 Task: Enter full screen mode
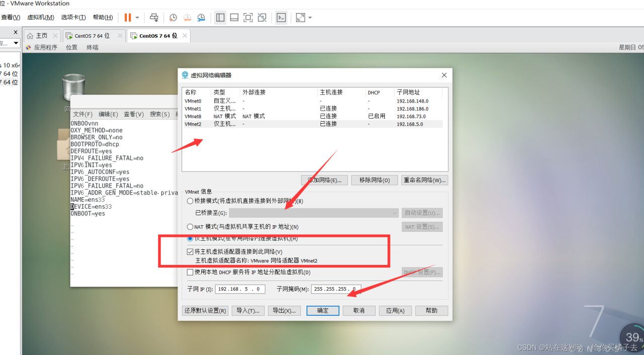pyautogui.click(x=248, y=18)
